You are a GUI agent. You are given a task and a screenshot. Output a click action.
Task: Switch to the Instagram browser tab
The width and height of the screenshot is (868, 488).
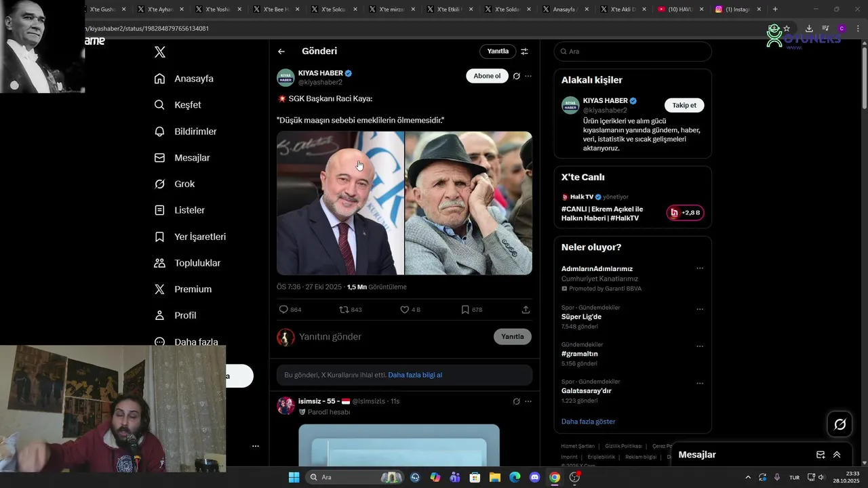(x=738, y=9)
